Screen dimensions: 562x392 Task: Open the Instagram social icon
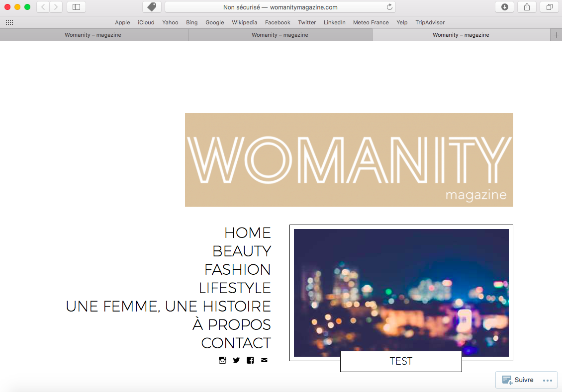tap(222, 360)
